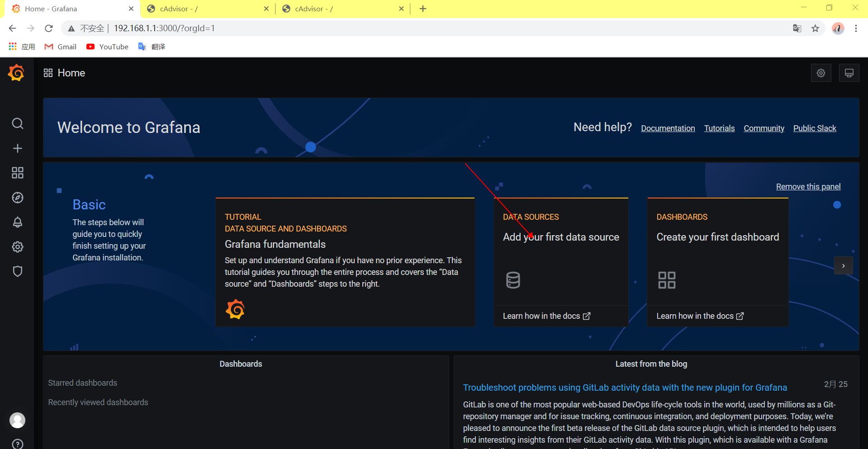Click the Latest from the blog panel title

tap(651, 364)
